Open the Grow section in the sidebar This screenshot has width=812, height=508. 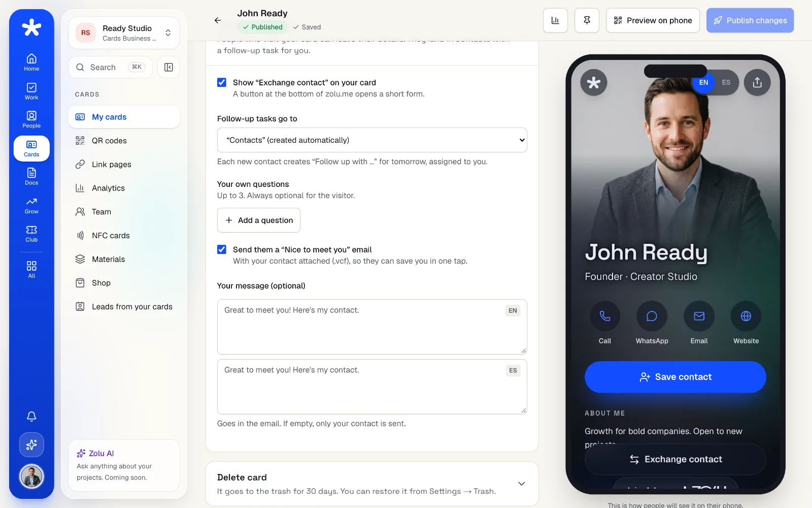pos(31,205)
